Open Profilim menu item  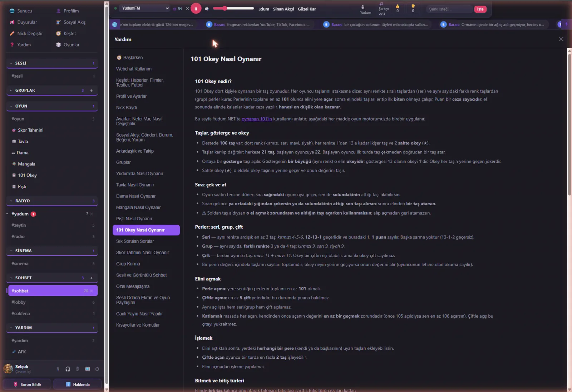[68, 11]
